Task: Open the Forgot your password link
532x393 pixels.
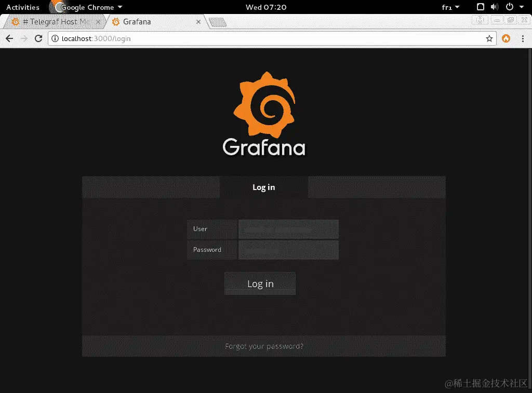Action: [264, 346]
